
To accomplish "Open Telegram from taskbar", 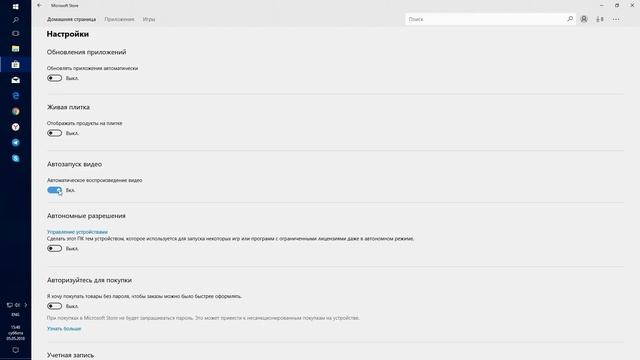I will coord(16,142).
